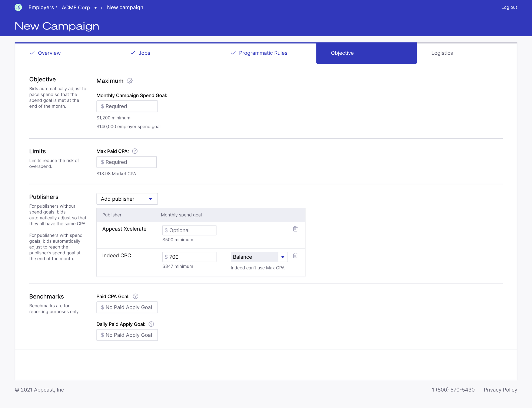This screenshot has height=408, width=532.
Task: Click the Max Paid CPA input
Action: coord(126,162)
